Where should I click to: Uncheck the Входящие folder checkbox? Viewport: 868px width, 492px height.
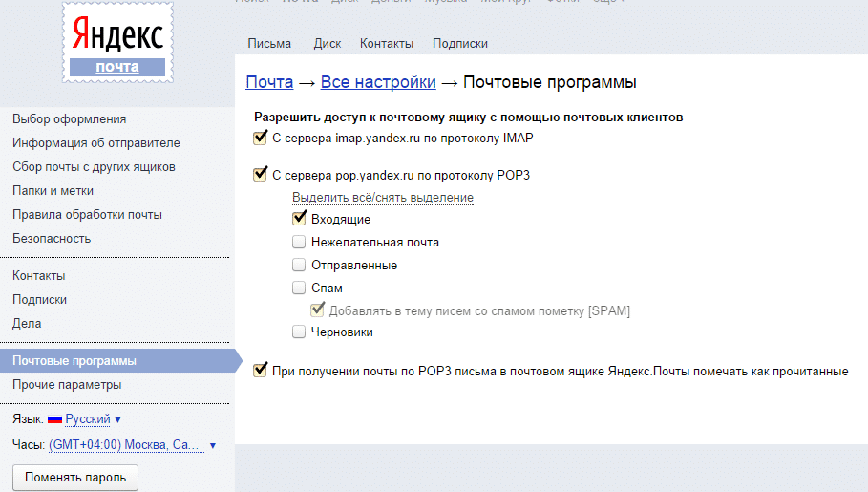click(x=299, y=219)
